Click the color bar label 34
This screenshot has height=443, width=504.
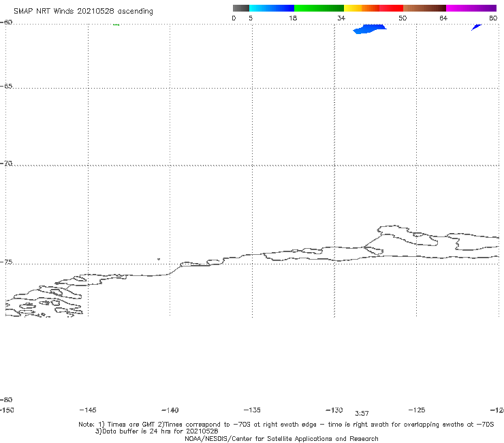click(x=341, y=18)
